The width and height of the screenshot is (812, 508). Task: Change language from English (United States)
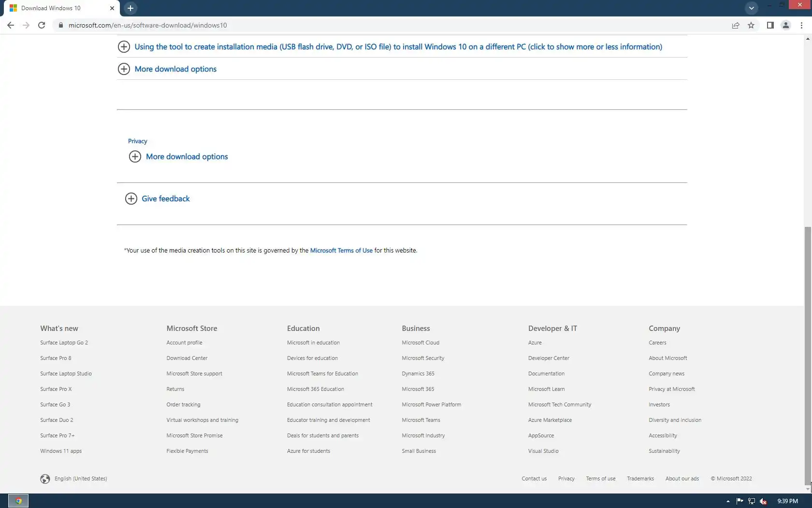tap(81, 479)
